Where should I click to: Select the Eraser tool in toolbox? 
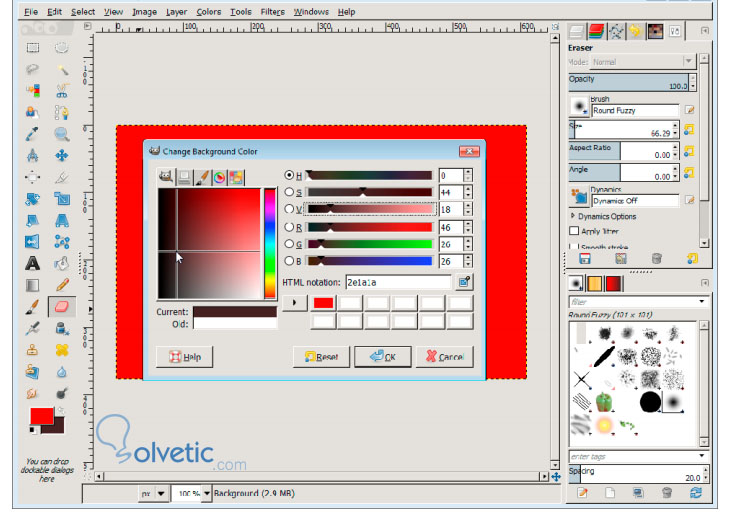(61, 307)
